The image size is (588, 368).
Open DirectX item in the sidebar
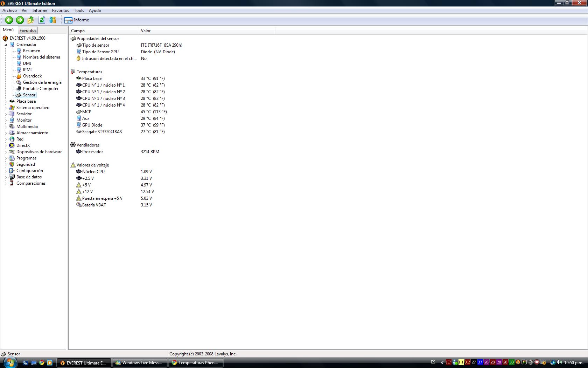coord(23,145)
